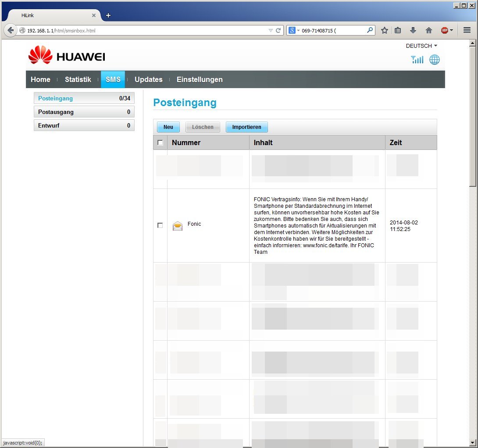This screenshot has height=448, width=478.
Task: Click the signal strength icon
Action: (417, 60)
